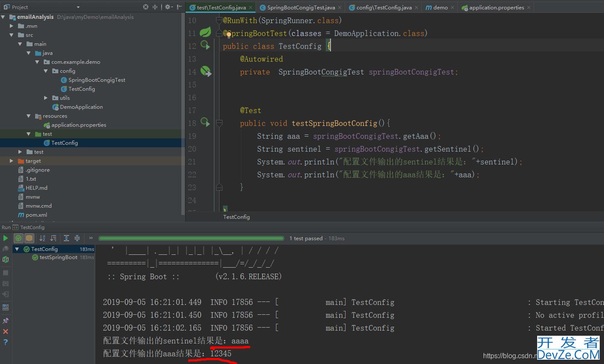Click the TestConfig breadcrumb below editor
Image resolution: width=604 pixels, height=364 pixels.
coord(236,217)
